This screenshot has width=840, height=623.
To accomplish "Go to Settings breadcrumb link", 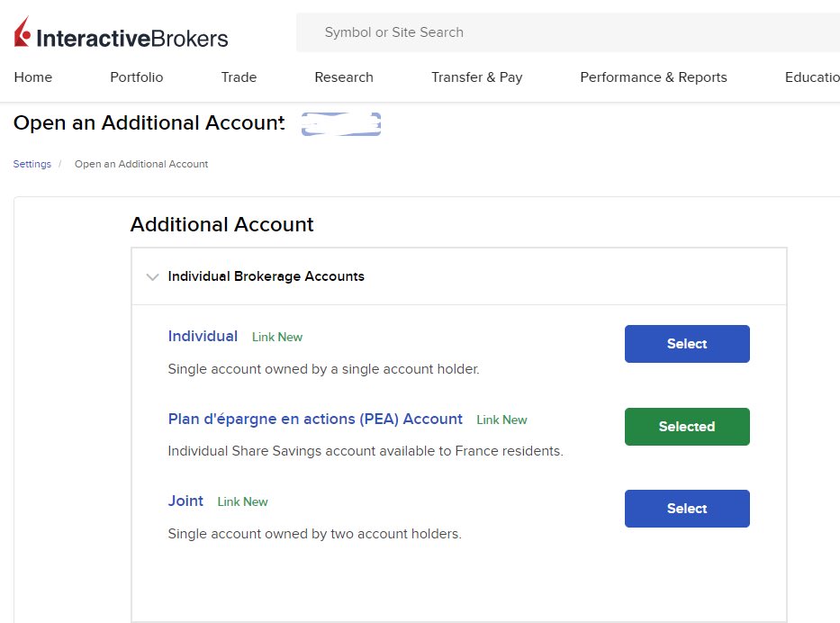I will tap(32, 164).
